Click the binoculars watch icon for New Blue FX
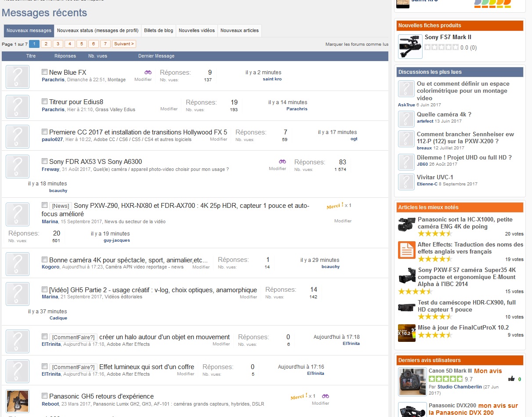532x417 pixels. (x=148, y=72)
